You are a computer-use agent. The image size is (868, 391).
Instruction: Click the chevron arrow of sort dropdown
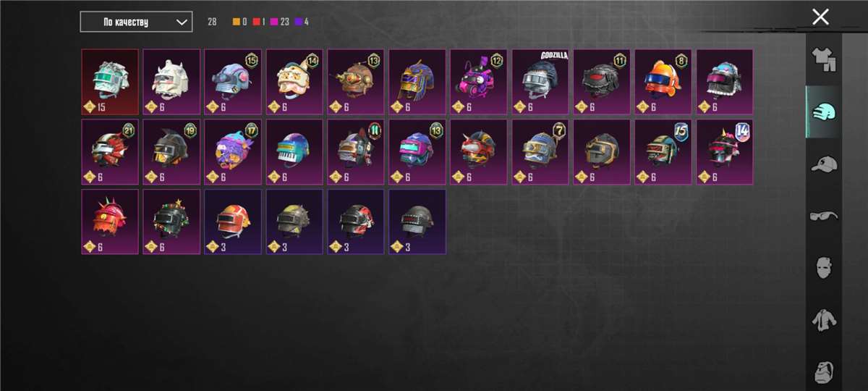tap(182, 22)
